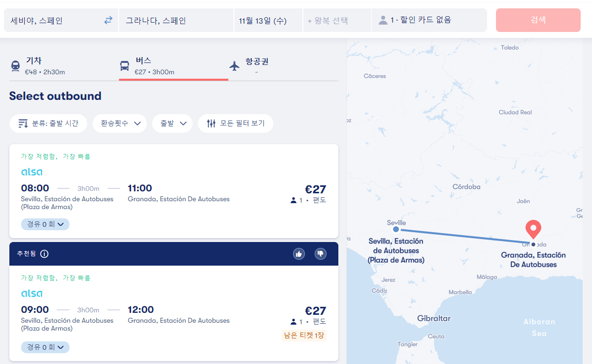Click Ciudad Real on the map
592x364 pixels.
click(515, 112)
